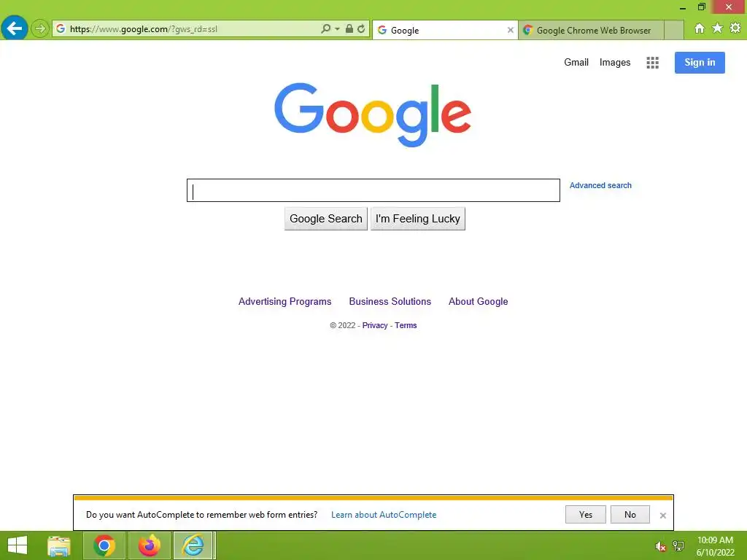747x560 pixels.
Task: Dismiss the AutoComplete notification bar
Action: [x=662, y=516]
